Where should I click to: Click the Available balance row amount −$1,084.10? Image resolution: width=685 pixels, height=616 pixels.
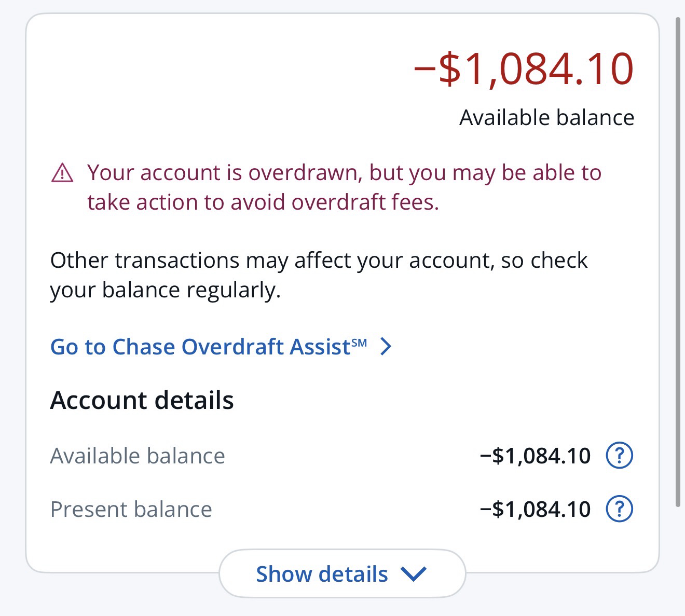[x=535, y=456]
